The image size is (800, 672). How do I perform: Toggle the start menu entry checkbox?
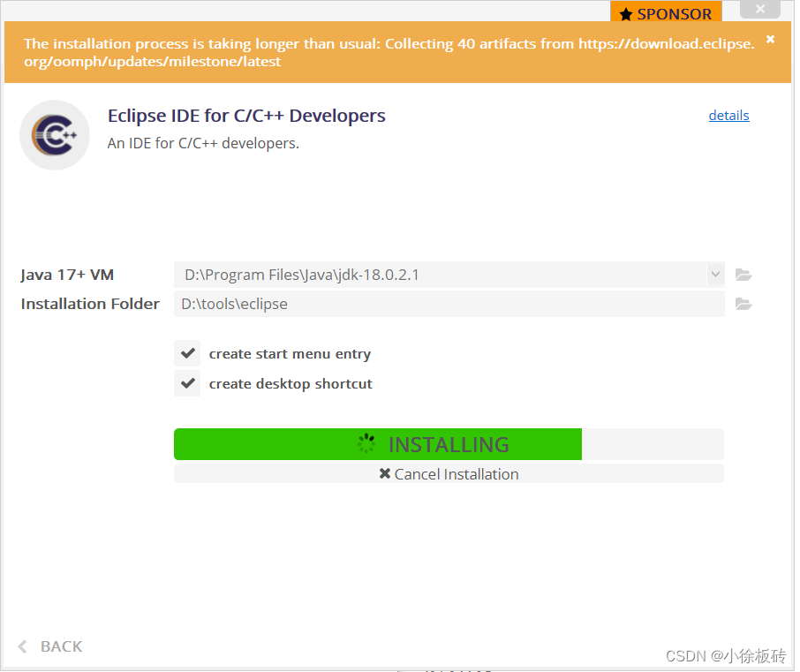(x=187, y=353)
